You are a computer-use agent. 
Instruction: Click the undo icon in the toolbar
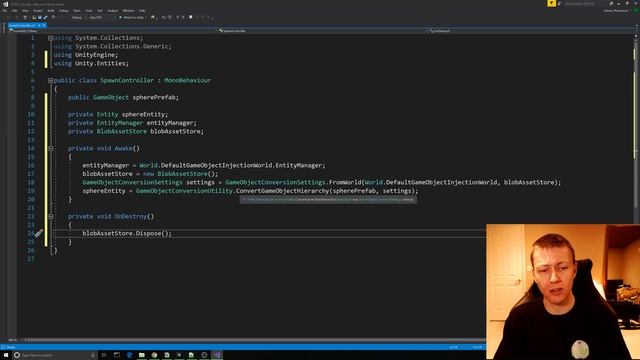pos(53,18)
